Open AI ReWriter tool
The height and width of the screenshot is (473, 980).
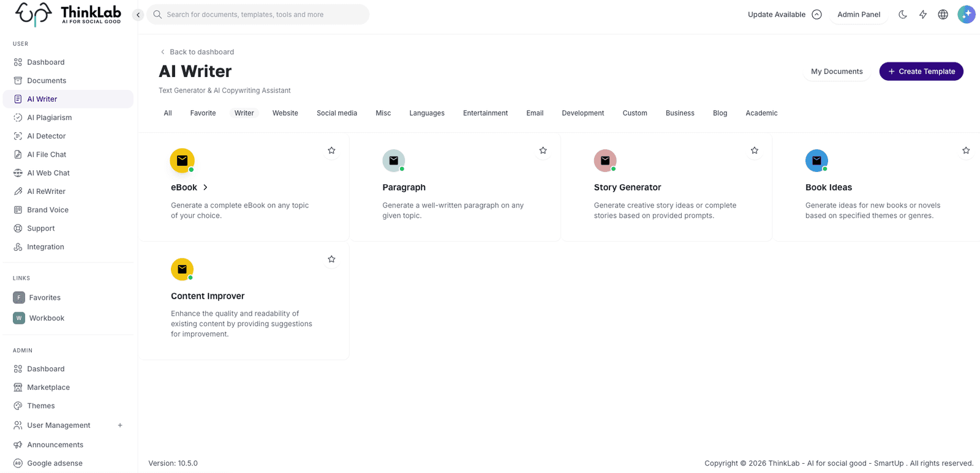point(68,191)
